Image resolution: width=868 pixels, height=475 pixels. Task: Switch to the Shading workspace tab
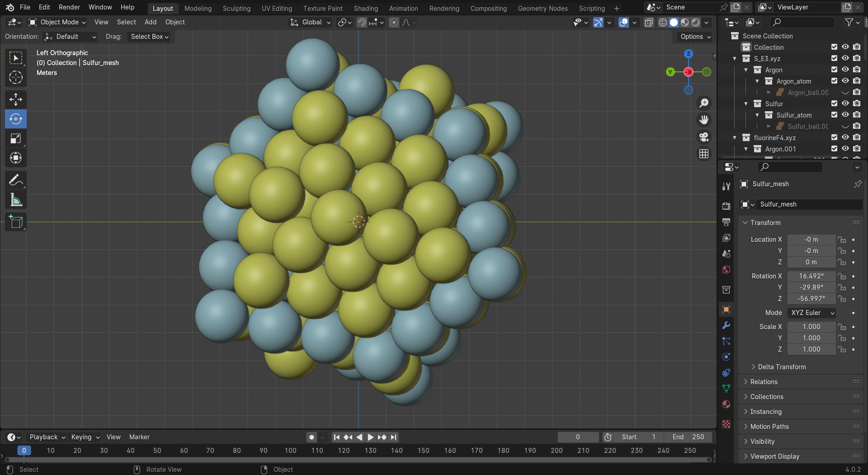click(365, 8)
